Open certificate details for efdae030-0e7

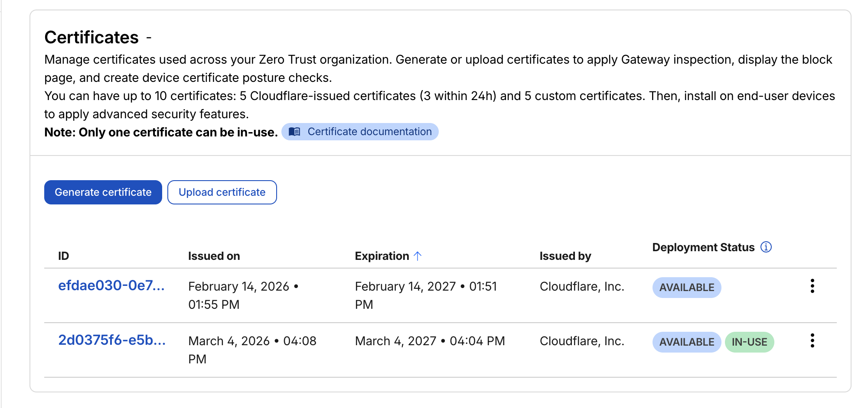pos(112,286)
